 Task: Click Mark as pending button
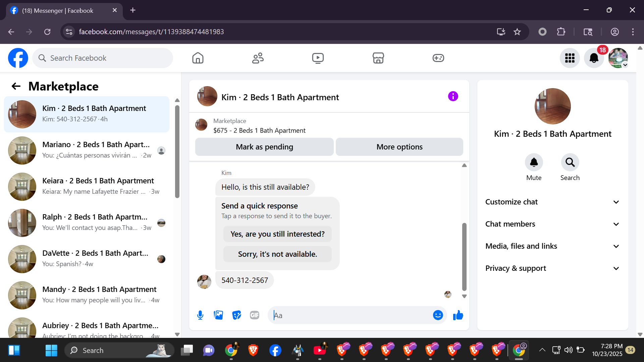[x=264, y=147]
